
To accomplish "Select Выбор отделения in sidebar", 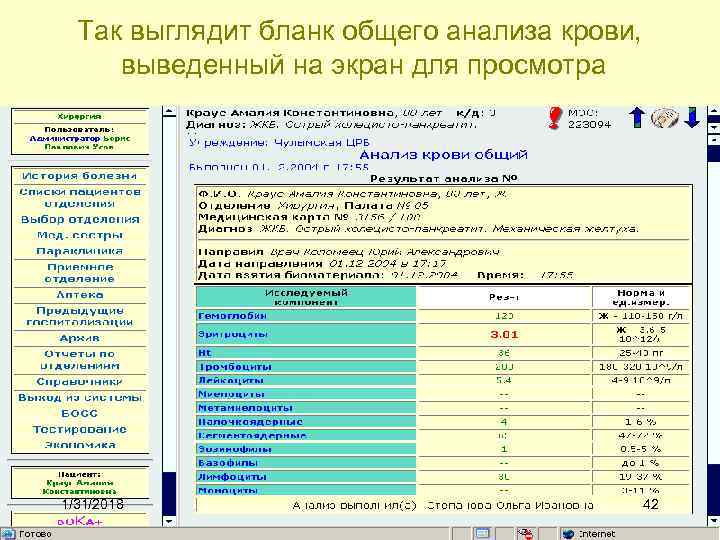I will click(79, 219).
